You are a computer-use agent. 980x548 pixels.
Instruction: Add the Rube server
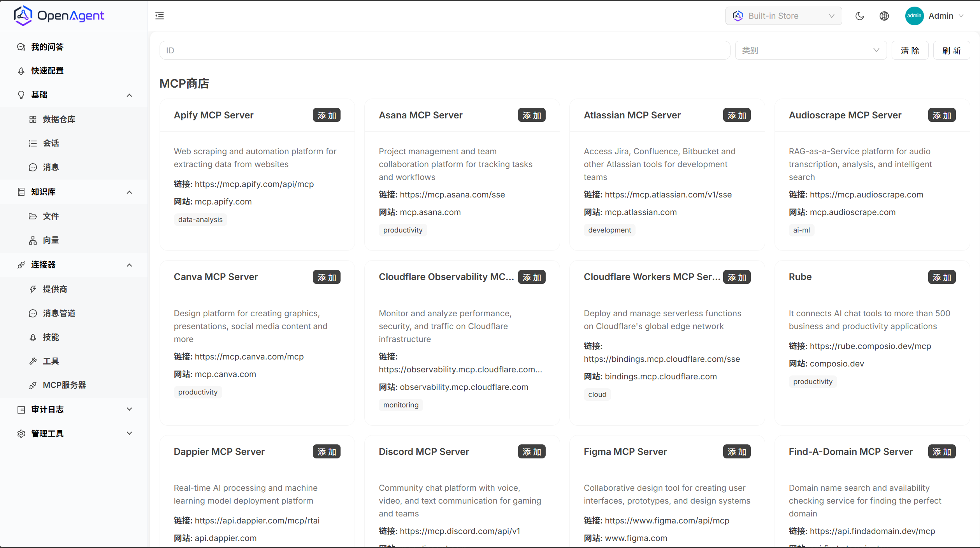pyautogui.click(x=942, y=277)
